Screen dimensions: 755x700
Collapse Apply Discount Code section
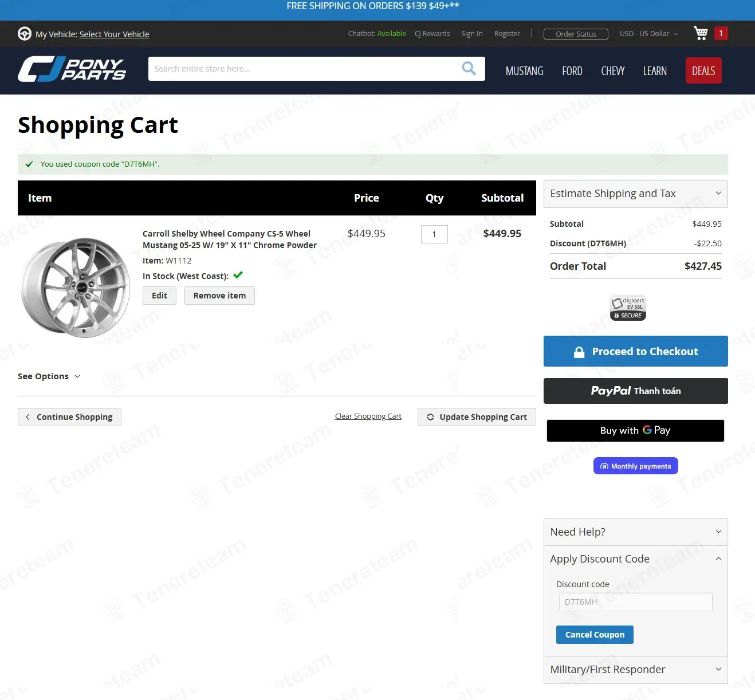[x=636, y=559]
